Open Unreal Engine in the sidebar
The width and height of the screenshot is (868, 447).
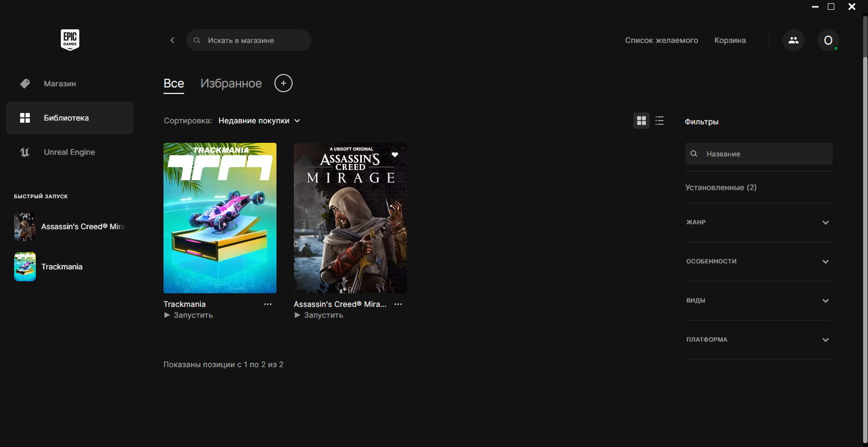coord(70,152)
